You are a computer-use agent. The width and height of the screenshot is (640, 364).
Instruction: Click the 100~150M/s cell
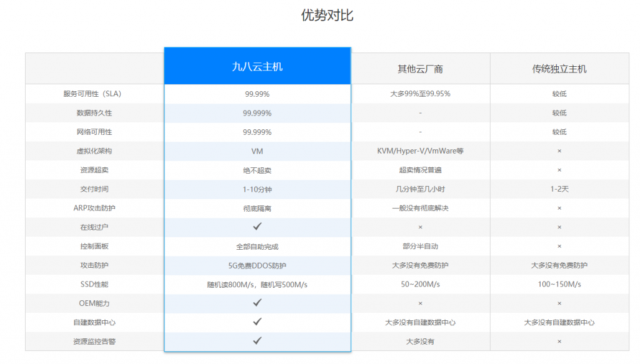[x=559, y=284]
